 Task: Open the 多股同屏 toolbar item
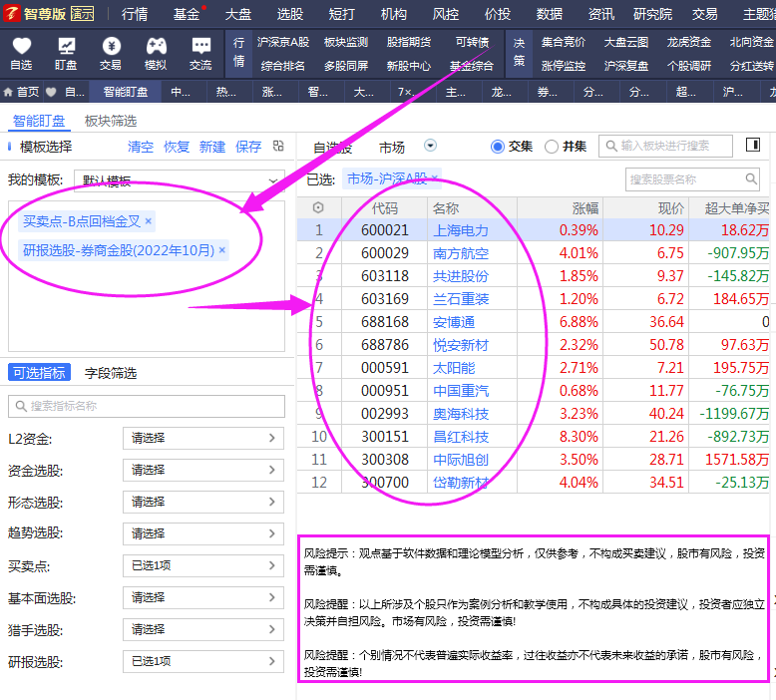(x=346, y=65)
